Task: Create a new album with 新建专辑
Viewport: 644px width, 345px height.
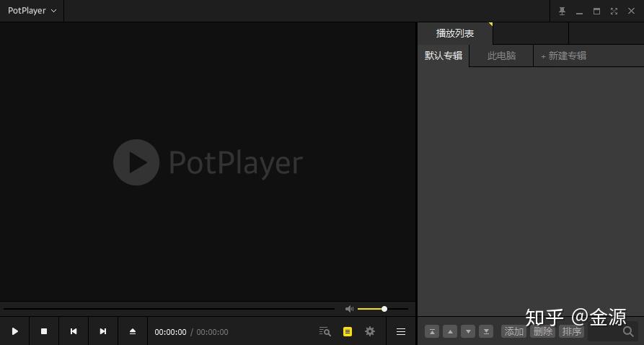Action: [563, 56]
